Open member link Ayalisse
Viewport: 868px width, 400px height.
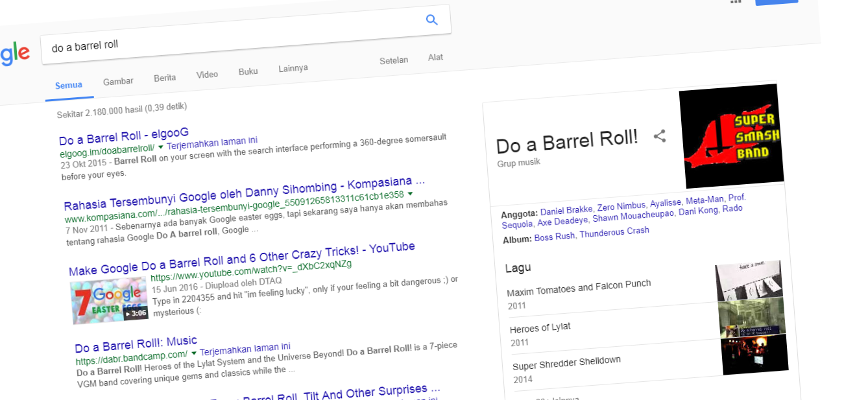[666, 202]
